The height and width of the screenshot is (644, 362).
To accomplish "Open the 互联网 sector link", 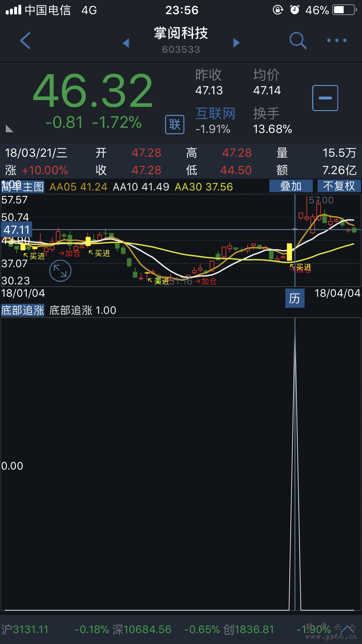I will (x=215, y=114).
